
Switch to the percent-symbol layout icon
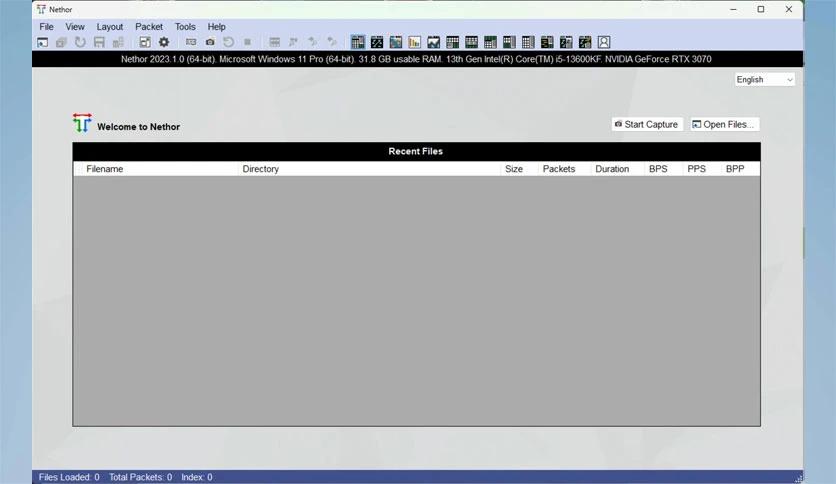pos(377,42)
